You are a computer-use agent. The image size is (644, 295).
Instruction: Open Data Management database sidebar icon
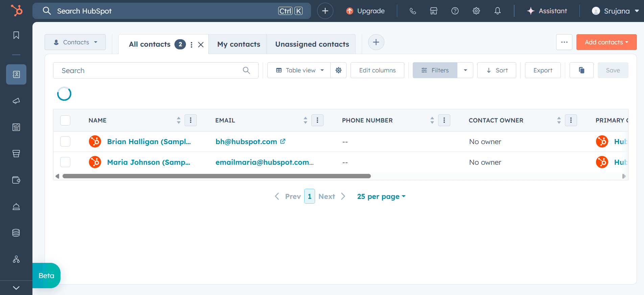click(x=16, y=233)
